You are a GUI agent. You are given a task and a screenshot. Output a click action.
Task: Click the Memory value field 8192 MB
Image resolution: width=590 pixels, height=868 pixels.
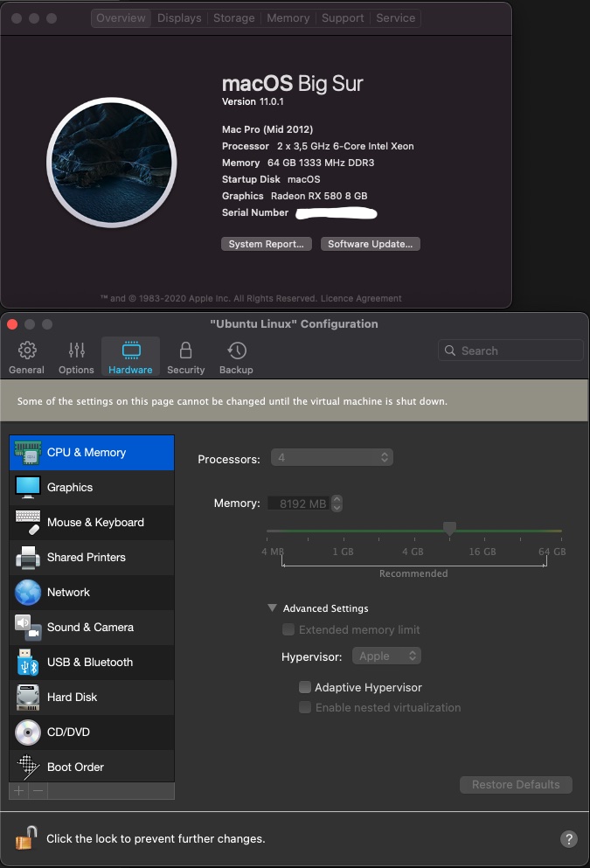coord(298,503)
